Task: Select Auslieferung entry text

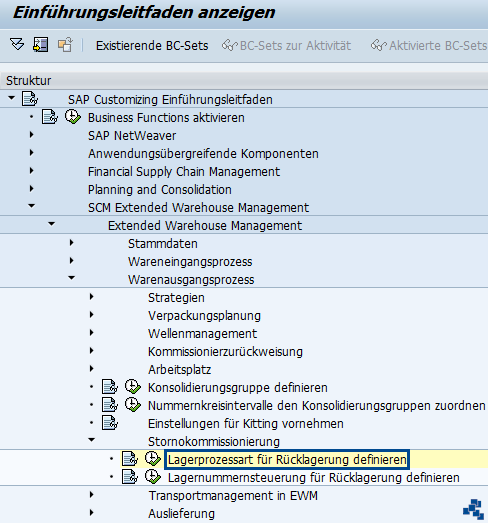Action: (181, 514)
